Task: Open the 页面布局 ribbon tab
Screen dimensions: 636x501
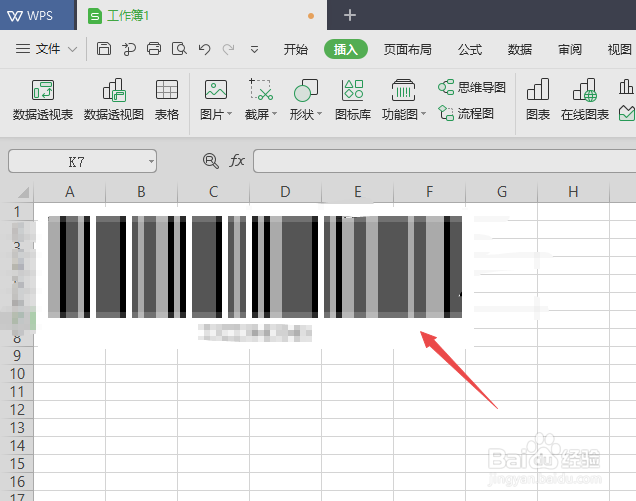Action: point(408,49)
